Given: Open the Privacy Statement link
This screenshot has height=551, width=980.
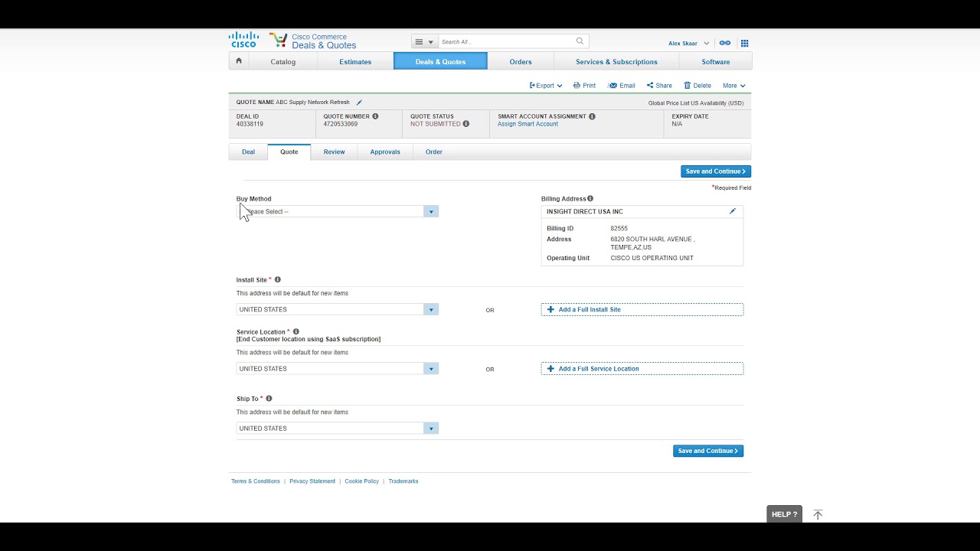Looking at the screenshot, I should (x=312, y=481).
